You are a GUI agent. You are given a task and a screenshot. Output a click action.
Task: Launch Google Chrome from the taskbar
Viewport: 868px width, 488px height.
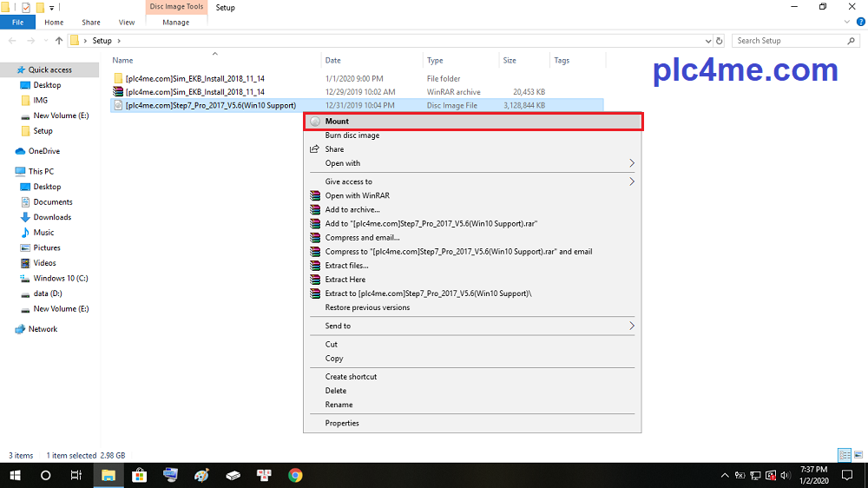[295, 475]
